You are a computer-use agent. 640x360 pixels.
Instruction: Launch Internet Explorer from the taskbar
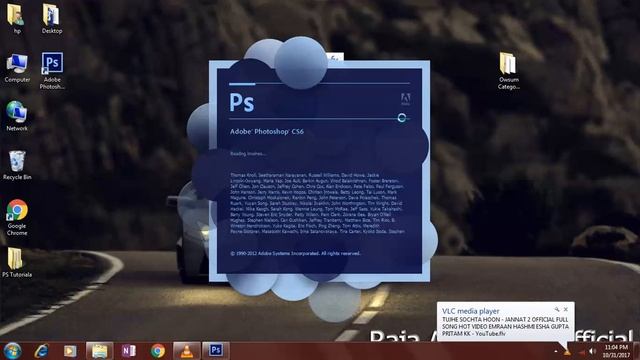(x=42, y=351)
